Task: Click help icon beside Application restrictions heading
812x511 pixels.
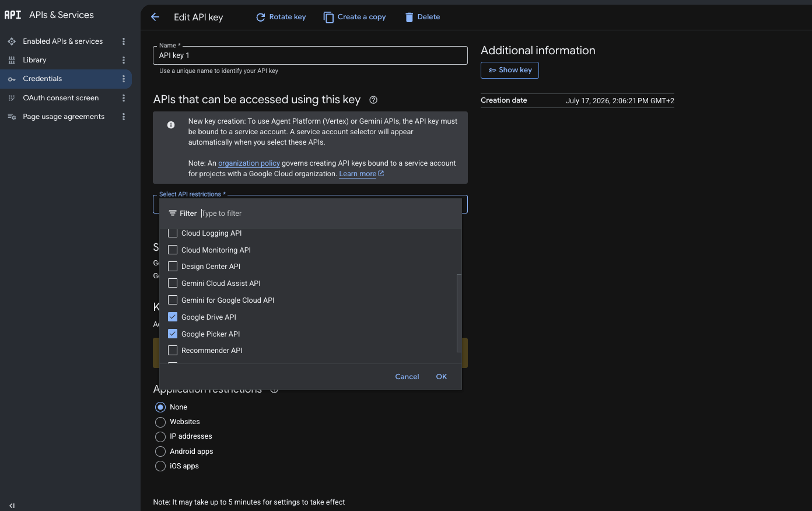Action: (x=274, y=390)
